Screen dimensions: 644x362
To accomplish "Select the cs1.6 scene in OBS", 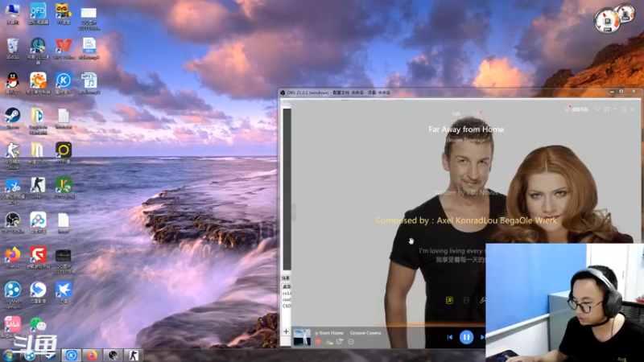I will (287, 294).
